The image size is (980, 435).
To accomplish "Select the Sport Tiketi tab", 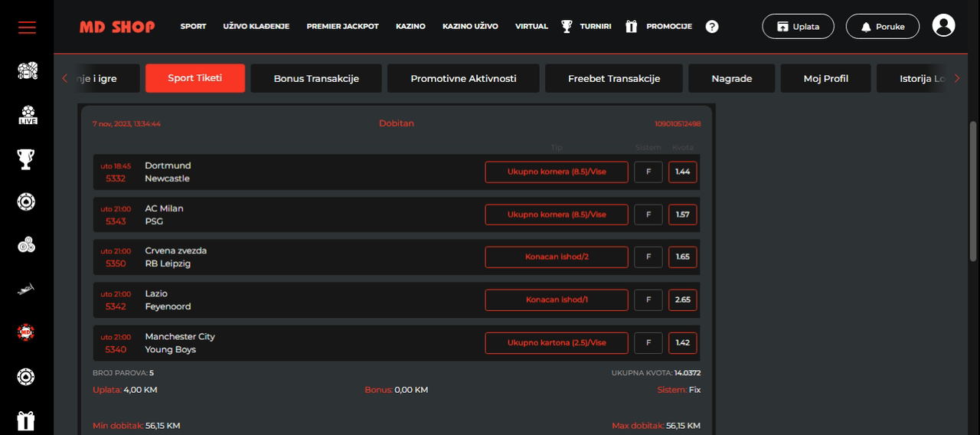I will (x=195, y=78).
